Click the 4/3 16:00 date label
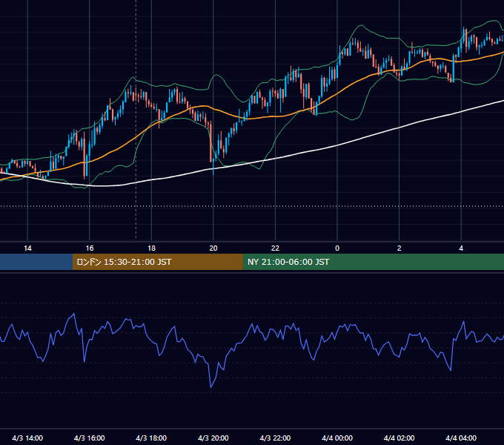The image size is (504, 445). 90,438
